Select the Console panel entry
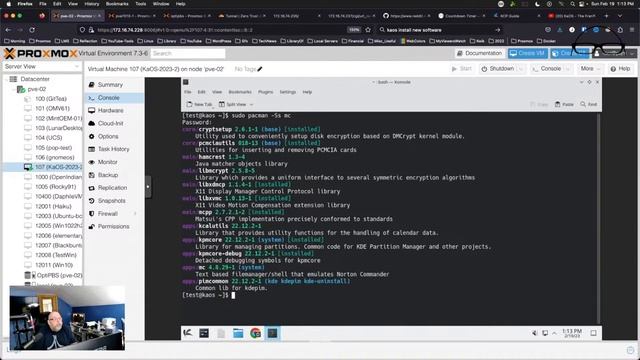 tap(109, 98)
